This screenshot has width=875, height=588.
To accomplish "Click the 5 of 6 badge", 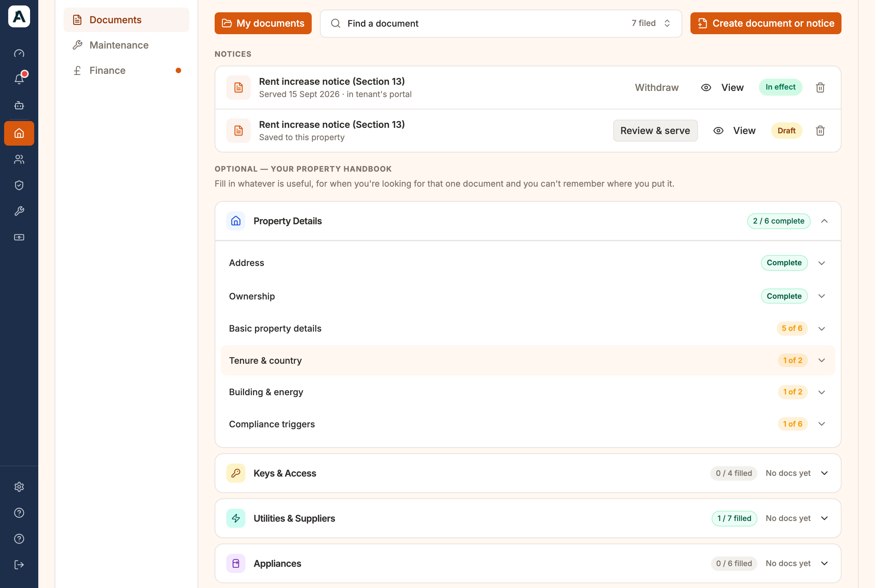I will [x=792, y=329].
